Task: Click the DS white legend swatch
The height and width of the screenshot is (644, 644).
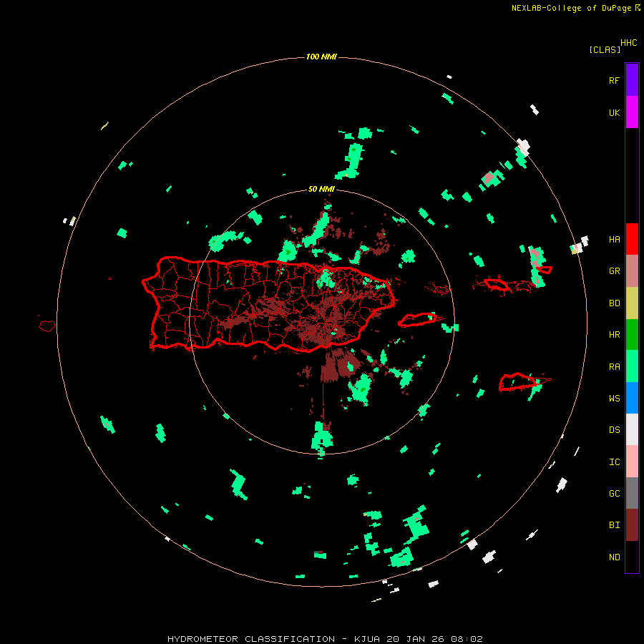Action: pyautogui.click(x=632, y=429)
